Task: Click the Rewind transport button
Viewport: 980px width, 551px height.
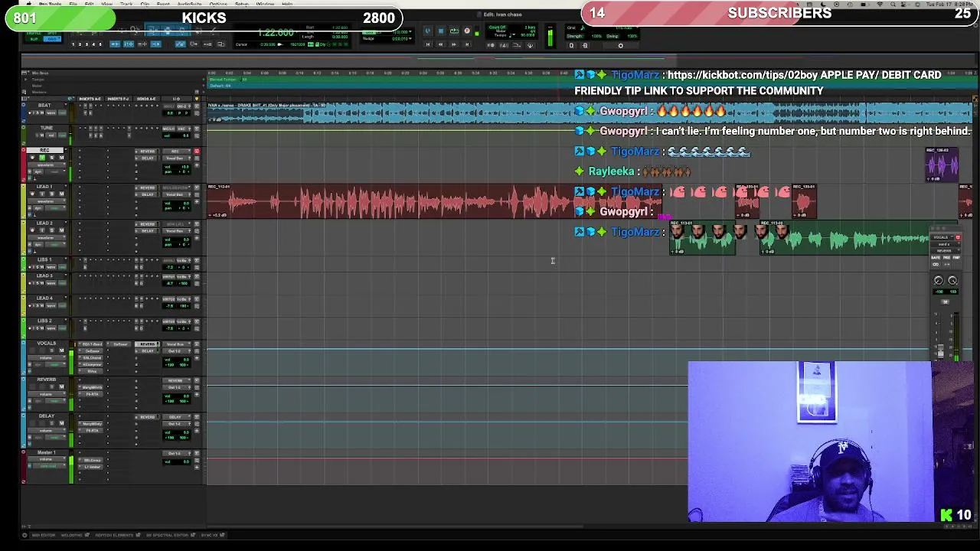Action: 441,44
